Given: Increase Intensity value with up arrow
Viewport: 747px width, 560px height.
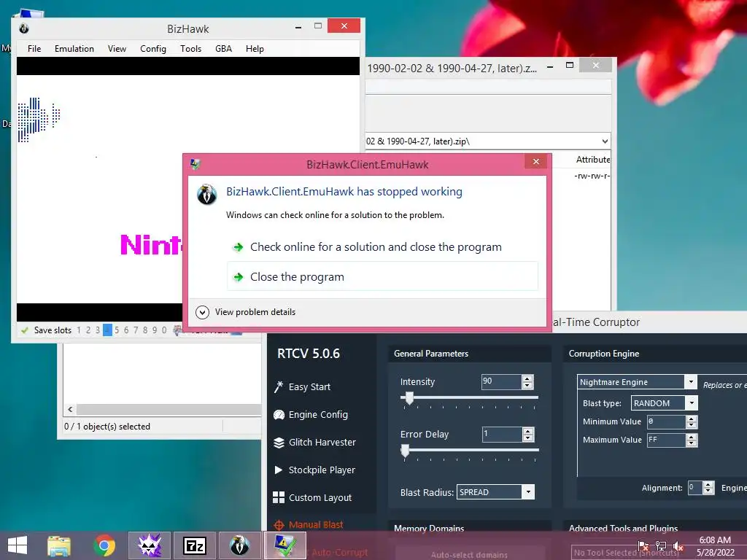Looking at the screenshot, I should coord(527,378).
